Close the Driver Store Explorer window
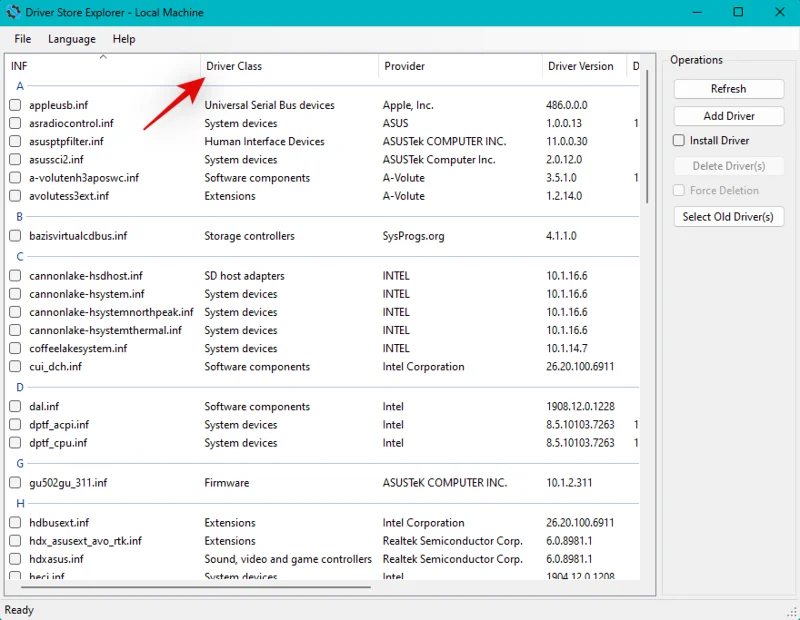Image resolution: width=800 pixels, height=620 pixels. click(x=782, y=12)
